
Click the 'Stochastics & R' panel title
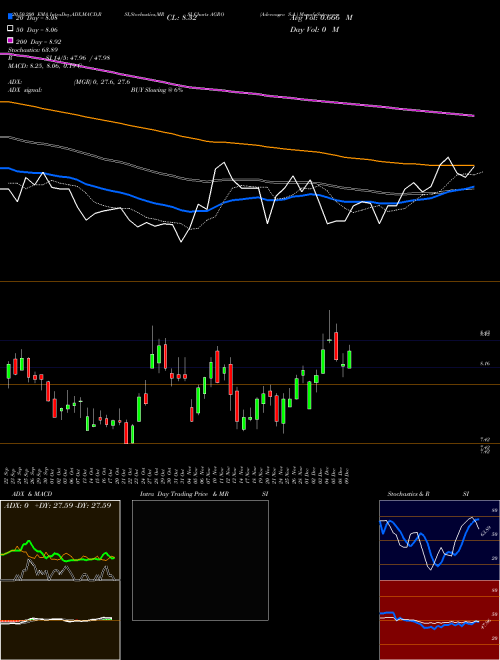[408, 494]
